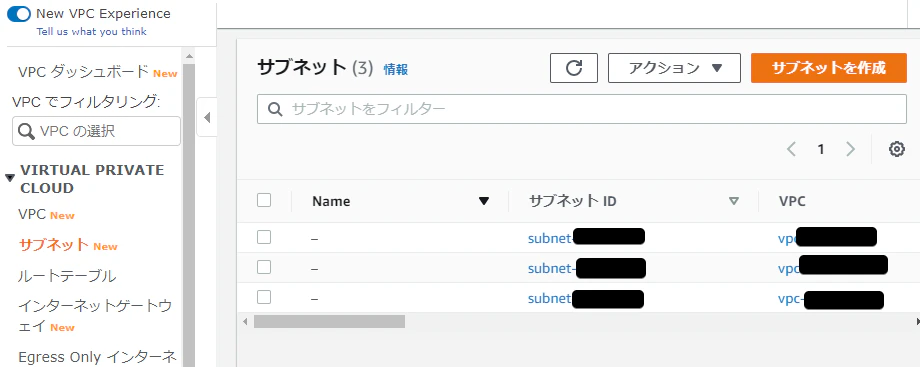Sort by the Name column arrow
The width and height of the screenshot is (920, 367).
pos(484,201)
